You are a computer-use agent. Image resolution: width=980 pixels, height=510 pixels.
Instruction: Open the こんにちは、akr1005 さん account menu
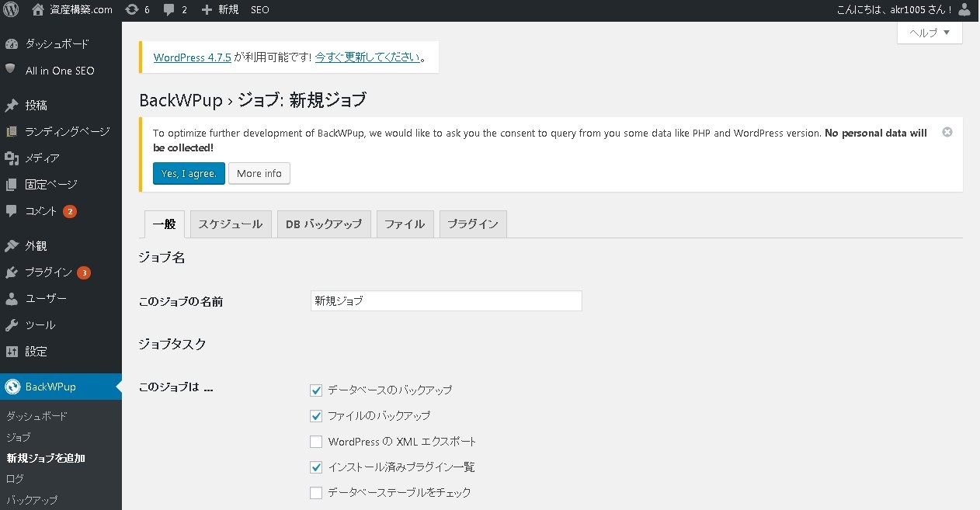tap(904, 10)
